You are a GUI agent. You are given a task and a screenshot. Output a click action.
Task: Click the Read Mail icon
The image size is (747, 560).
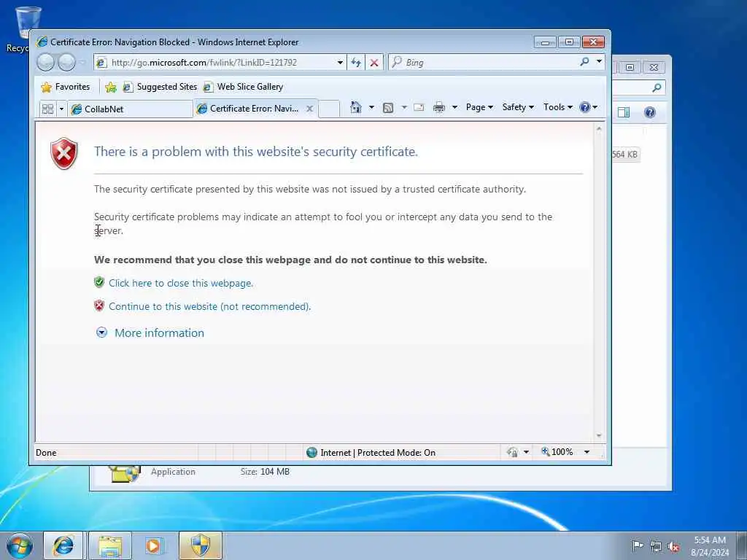[419, 107]
